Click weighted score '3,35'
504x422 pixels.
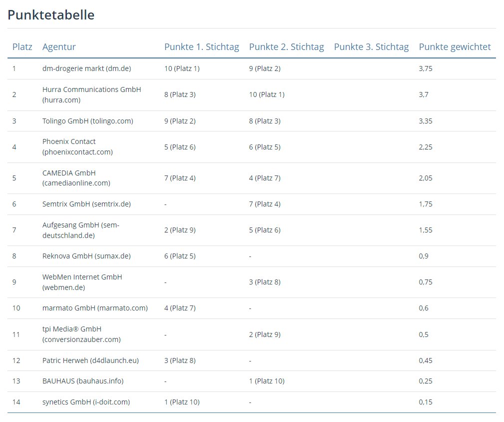click(x=425, y=121)
